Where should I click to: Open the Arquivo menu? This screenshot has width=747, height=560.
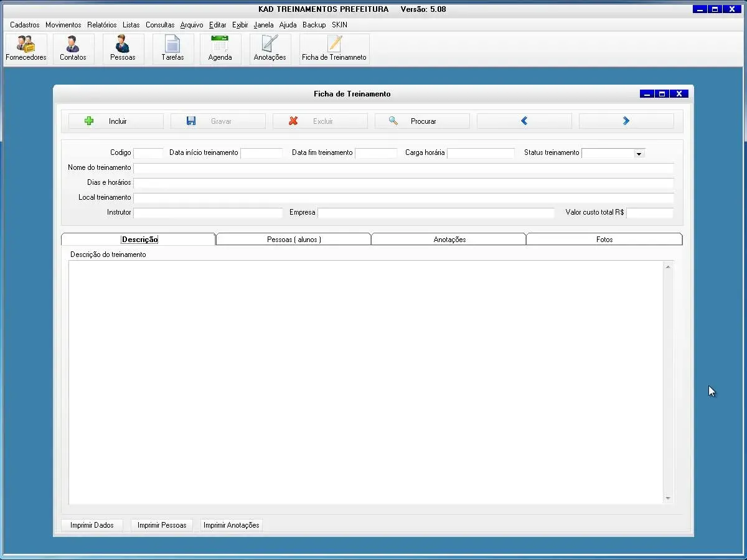(x=192, y=25)
